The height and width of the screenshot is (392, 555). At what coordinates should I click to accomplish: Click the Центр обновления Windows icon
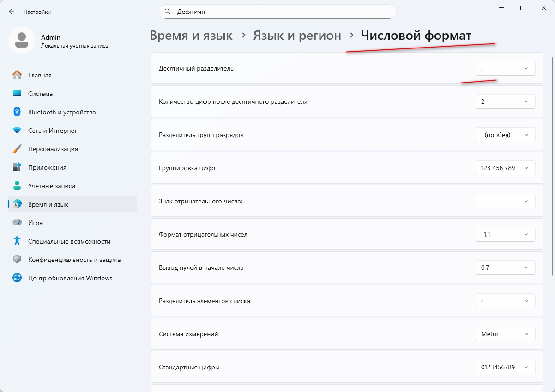pyautogui.click(x=17, y=278)
